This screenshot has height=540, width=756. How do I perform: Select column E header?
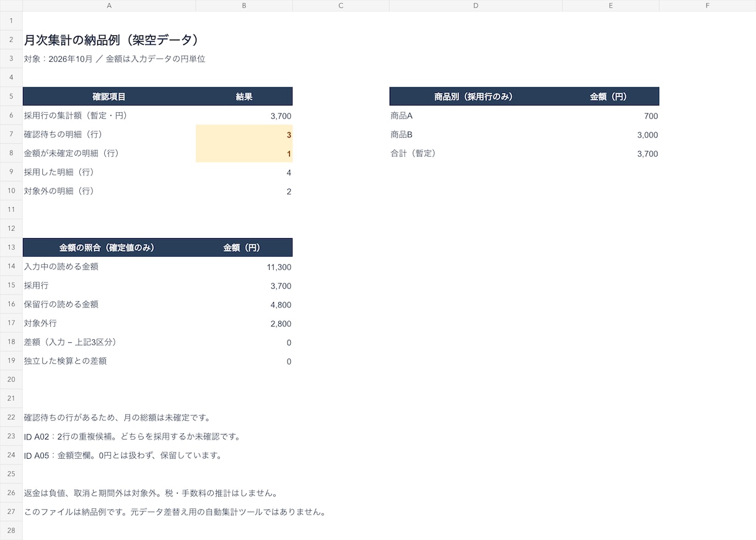(x=611, y=6)
